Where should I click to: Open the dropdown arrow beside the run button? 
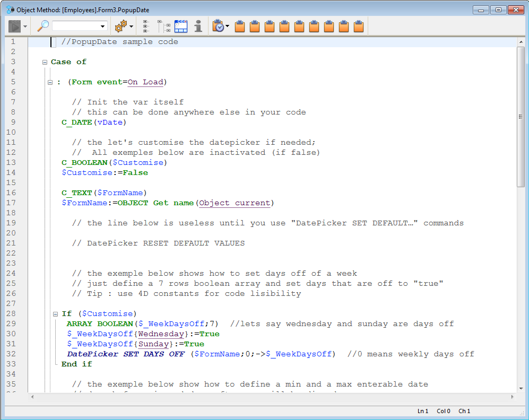point(25,26)
